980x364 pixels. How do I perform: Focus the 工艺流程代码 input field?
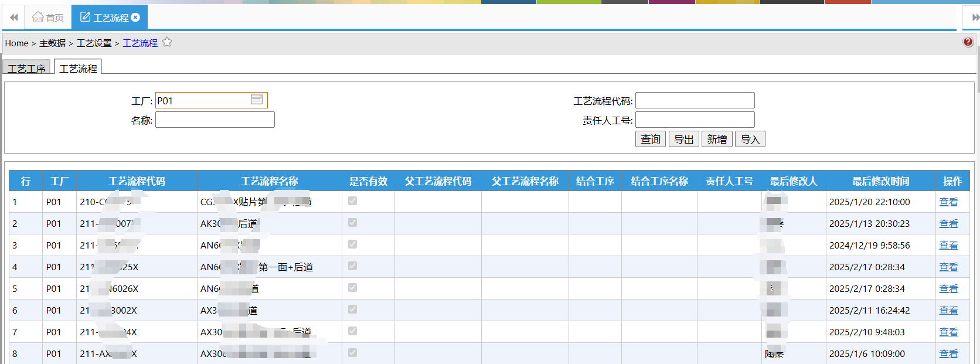[x=695, y=100]
